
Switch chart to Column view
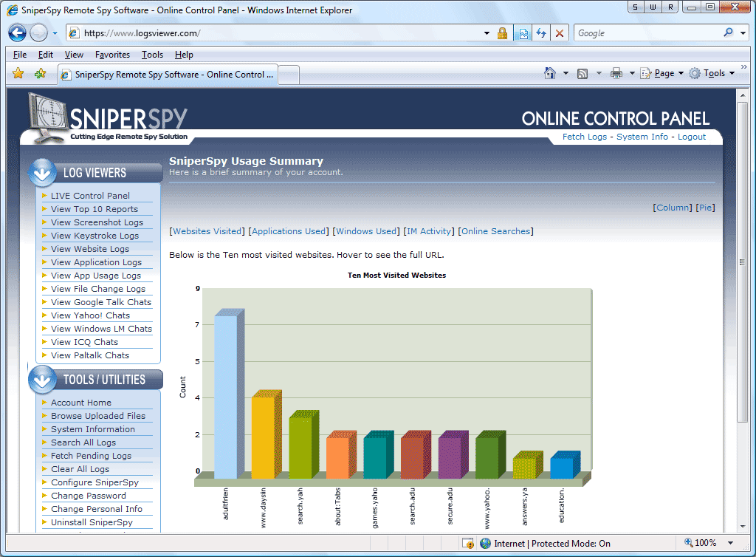click(673, 208)
